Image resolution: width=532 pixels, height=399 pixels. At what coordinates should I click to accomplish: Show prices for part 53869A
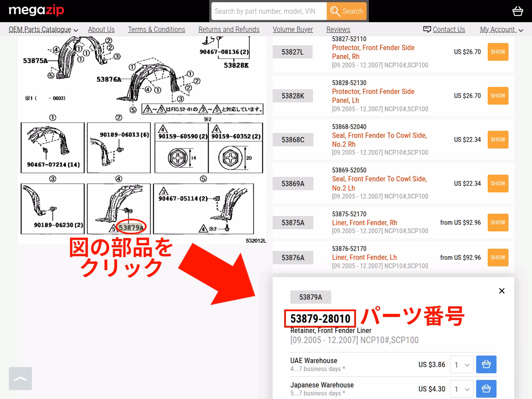[498, 184]
